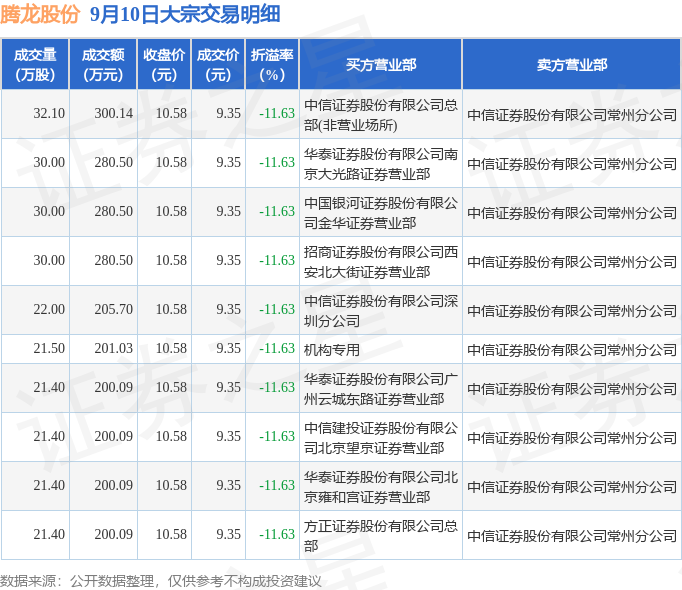
Task: Select the 买方营业部 column header
Action: pos(381,65)
